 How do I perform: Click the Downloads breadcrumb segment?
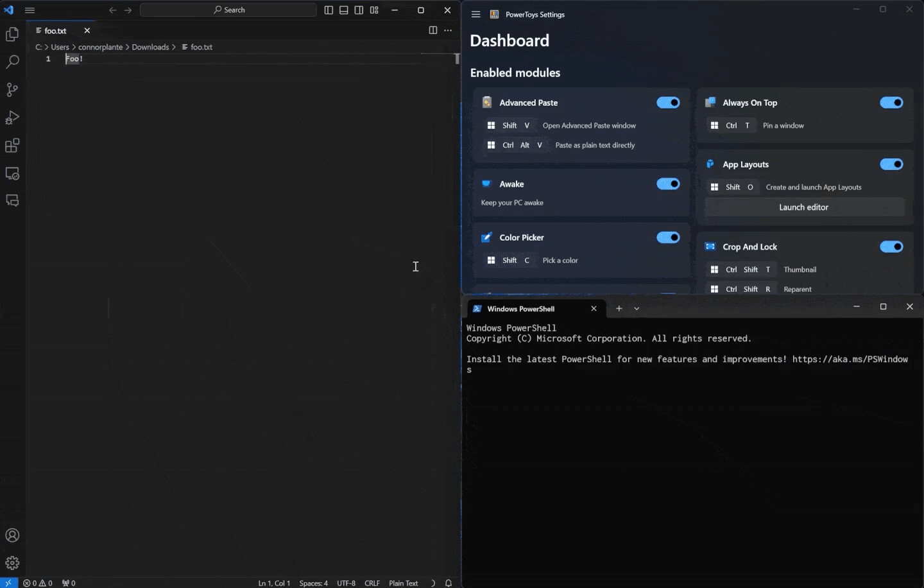(x=150, y=47)
